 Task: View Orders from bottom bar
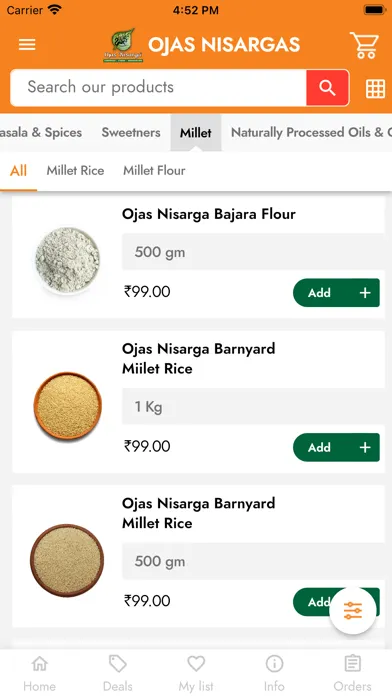coord(352,673)
